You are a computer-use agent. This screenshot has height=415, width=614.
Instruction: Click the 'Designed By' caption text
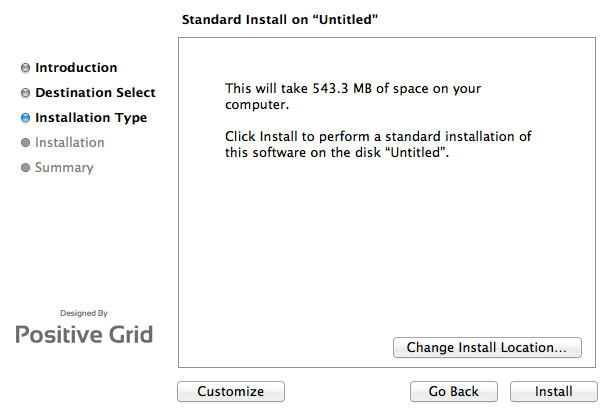click(84, 313)
